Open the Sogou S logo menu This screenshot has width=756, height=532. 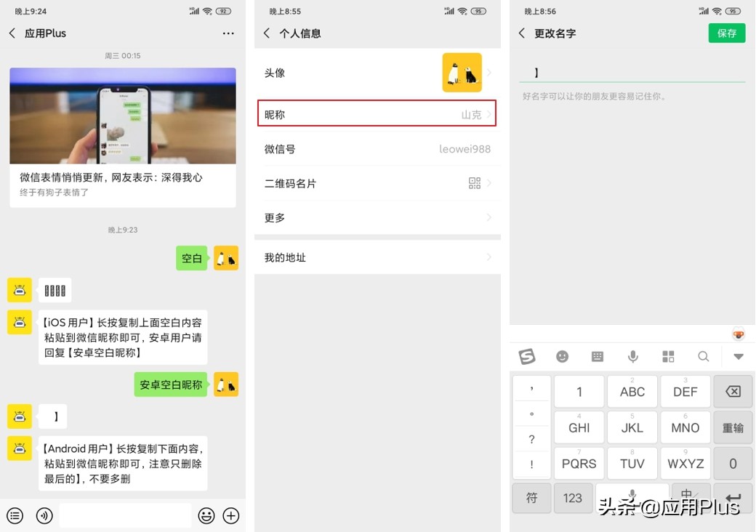coord(527,357)
